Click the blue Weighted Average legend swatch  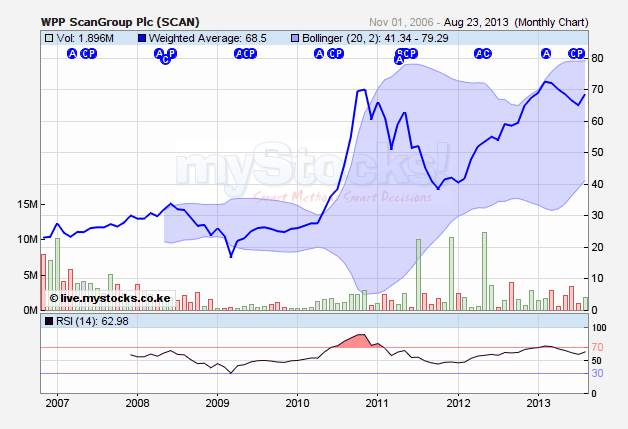142,38
